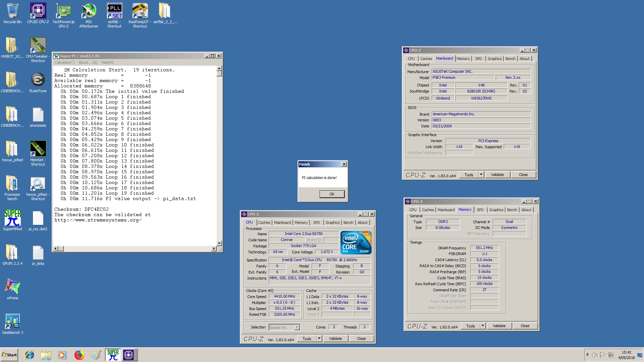Click Super PI vertical scroll up arrow
644x362 pixels.
219,68
